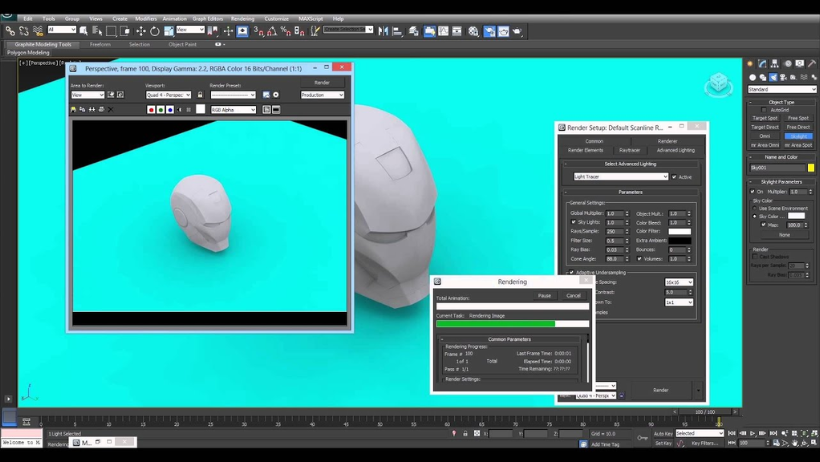Open the selection filter All dropdown
The height and width of the screenshot is (462, 820).
point(62,30)
